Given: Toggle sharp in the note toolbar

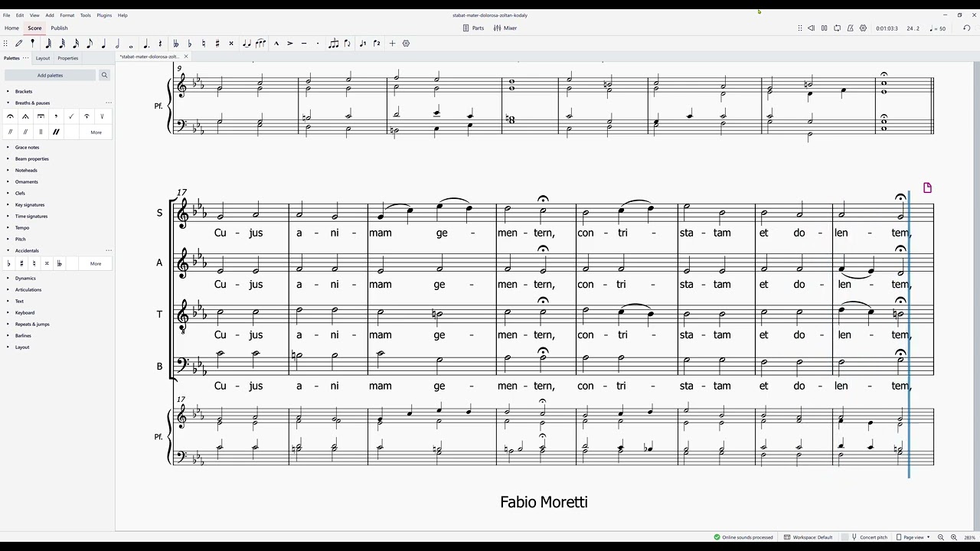Looking at the screenshot, I should [x=217, y=44].
